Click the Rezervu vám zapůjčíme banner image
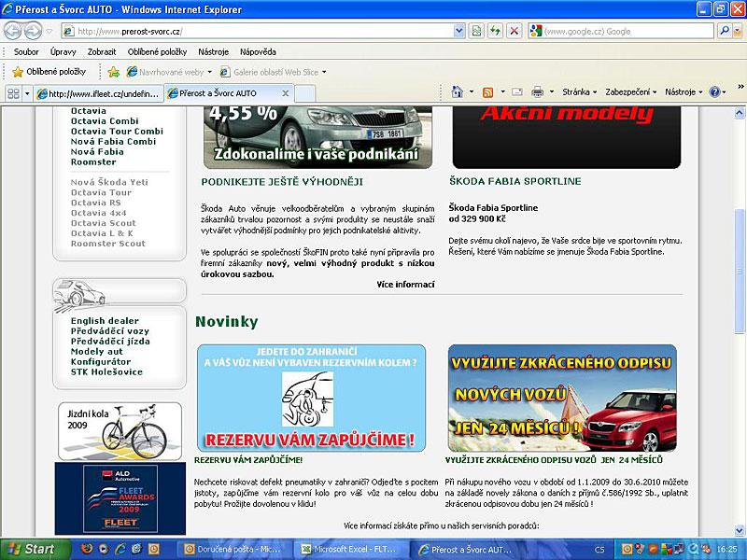The height and width of the screenshot is (560, 747). click(312, 399)
